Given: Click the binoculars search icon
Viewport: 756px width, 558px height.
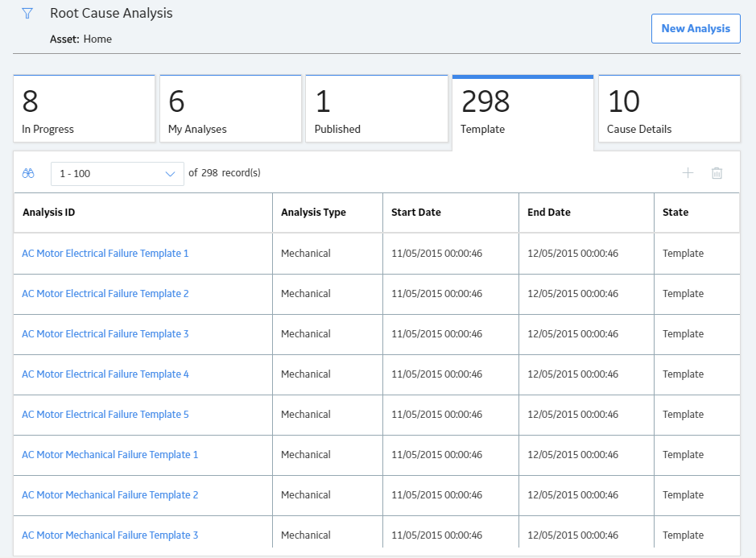Looking at the screenshot, I should pos(28,173).
